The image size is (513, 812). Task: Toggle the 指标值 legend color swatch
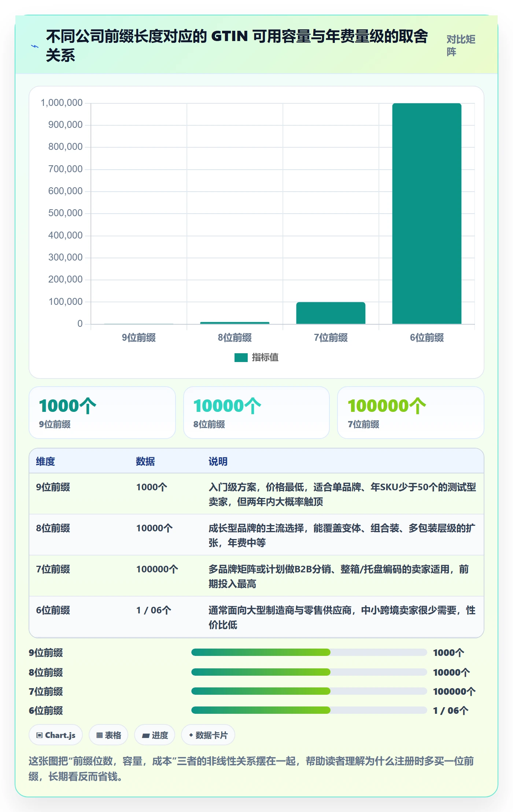[241, 357]
